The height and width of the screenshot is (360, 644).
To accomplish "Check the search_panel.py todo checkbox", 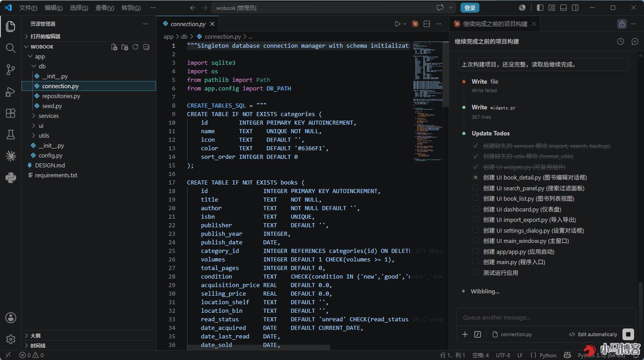I will (475, 188).
